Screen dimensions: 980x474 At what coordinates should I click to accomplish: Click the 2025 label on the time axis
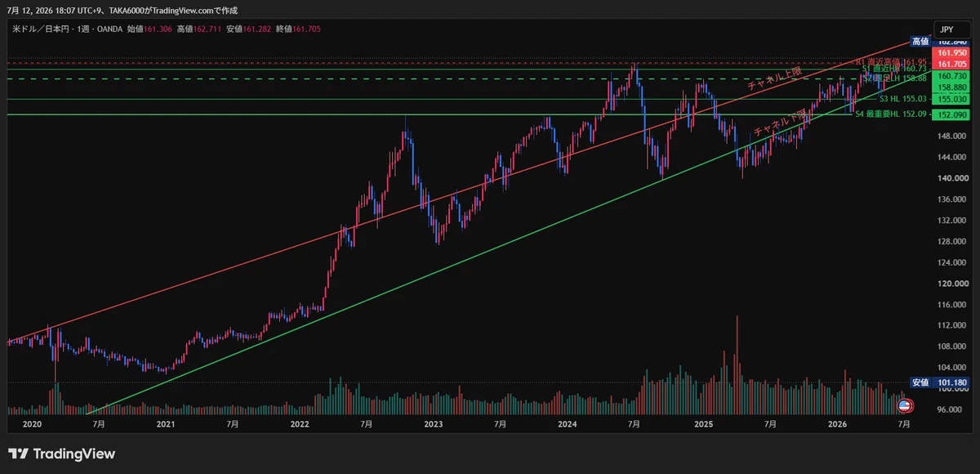tap(704, 424)
